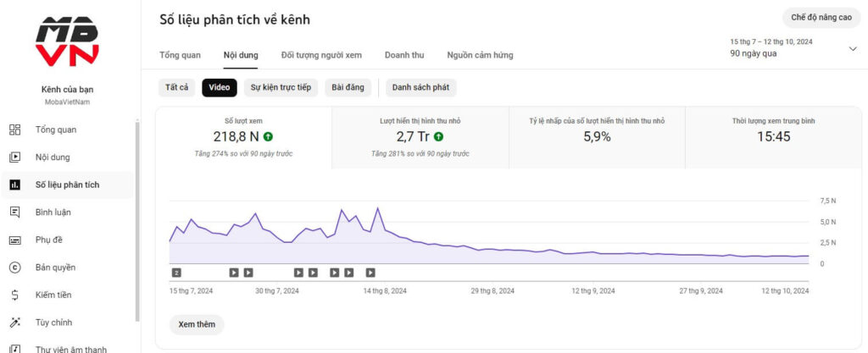Expand the 90 ngày qua date range dropdown
Image resolution: width=868 pixels, height=353 pixels.
[x=852, y=48]
